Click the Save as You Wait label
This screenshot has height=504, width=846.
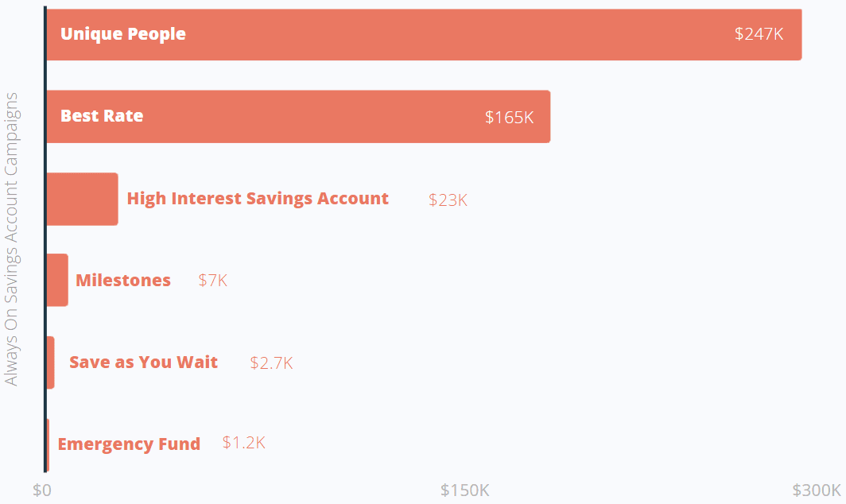[x=143, y=362]
